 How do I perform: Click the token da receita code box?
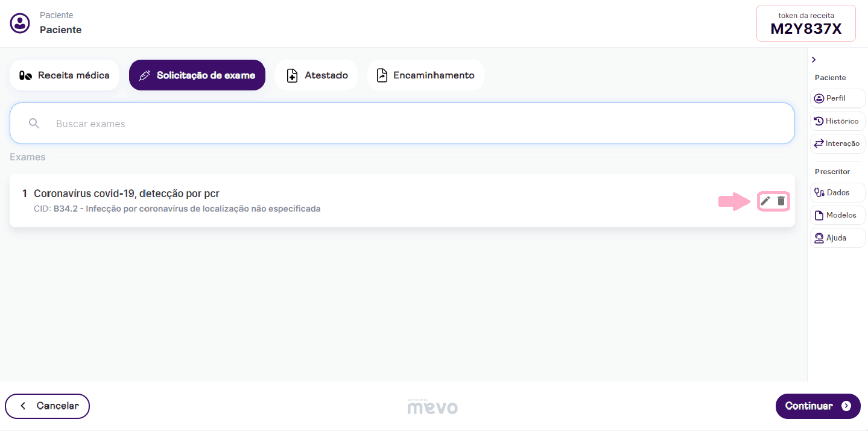coord(806,24)
